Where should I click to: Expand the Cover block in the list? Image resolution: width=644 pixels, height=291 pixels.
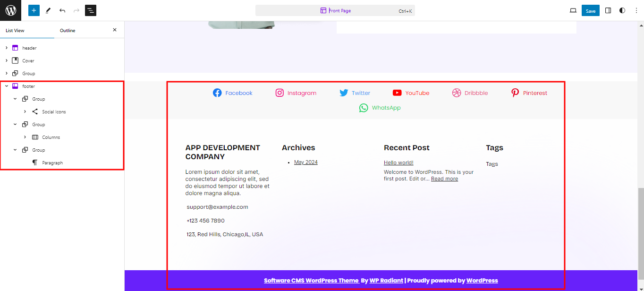[6, 60]
